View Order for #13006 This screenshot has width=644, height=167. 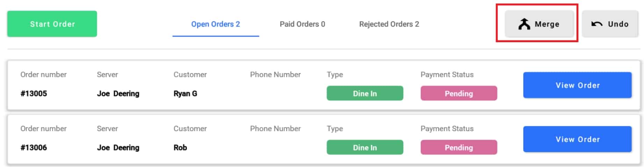pos(577,139)
